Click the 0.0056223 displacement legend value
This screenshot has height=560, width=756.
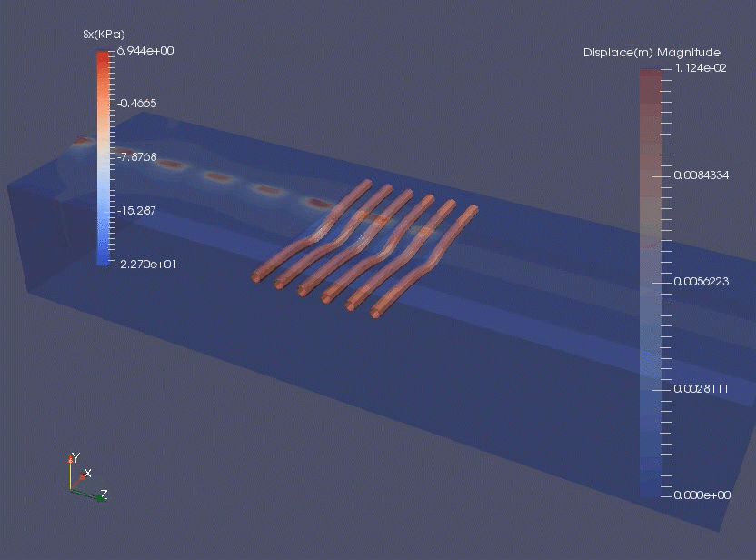tap(701, 282)
